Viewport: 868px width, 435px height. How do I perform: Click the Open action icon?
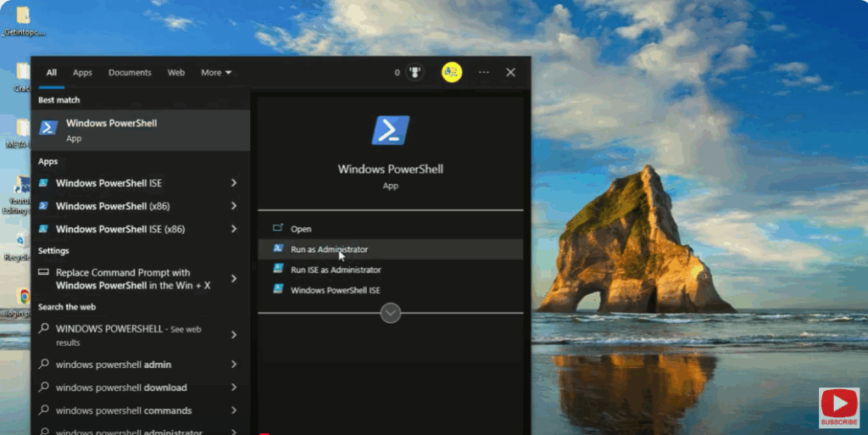pyautogui.click(x=278, y=227)
